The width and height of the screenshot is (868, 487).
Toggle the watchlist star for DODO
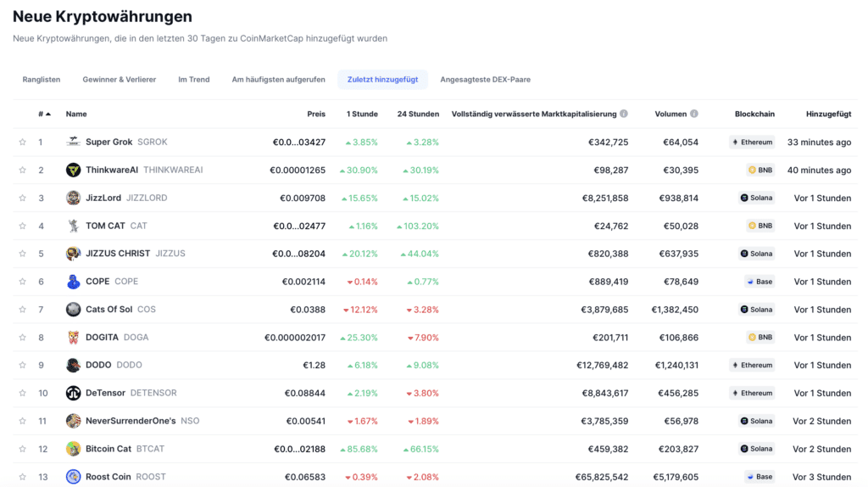(23, 366)
